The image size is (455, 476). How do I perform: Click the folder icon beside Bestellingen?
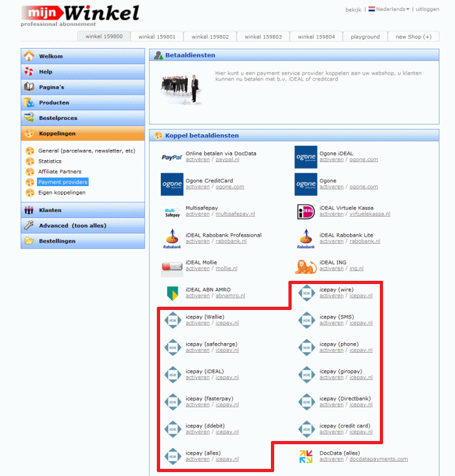pyautogui.click(x=29, y=241)
